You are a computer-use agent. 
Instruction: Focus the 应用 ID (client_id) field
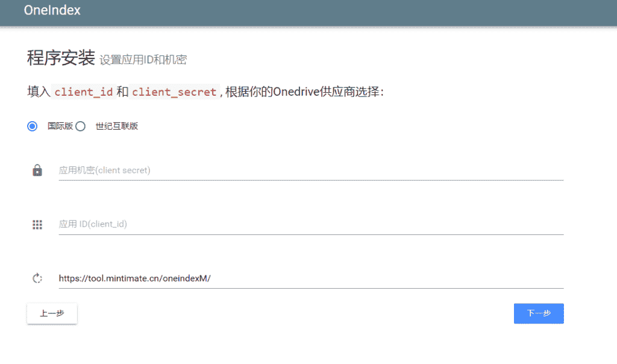(x=311, y=224)
